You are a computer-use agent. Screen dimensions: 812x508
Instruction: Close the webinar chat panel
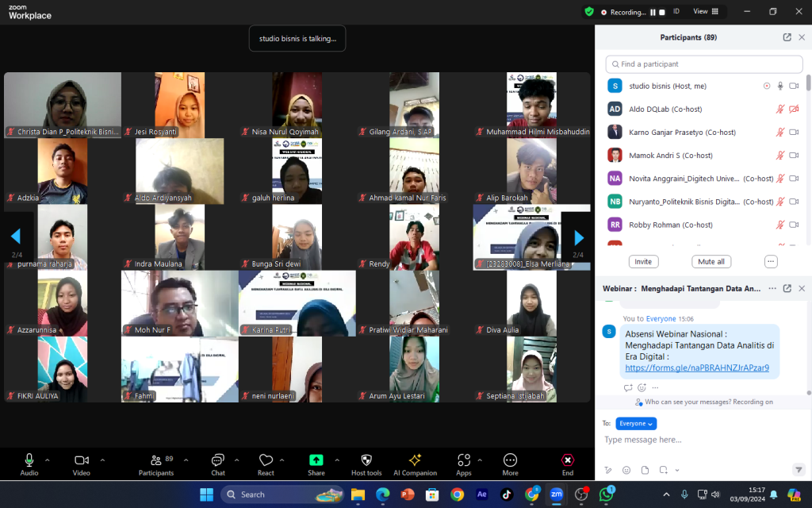(x=802, y=288)
